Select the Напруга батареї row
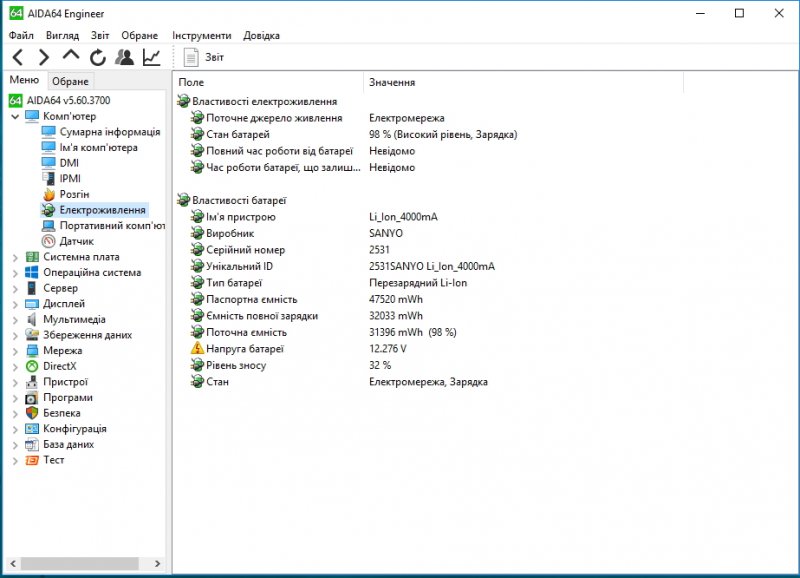This screenshot has height=578, width=800. point(245,348)
